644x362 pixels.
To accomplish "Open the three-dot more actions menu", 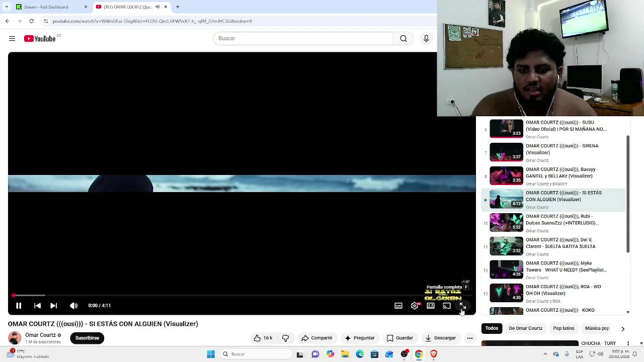I will tap(470, 338).
